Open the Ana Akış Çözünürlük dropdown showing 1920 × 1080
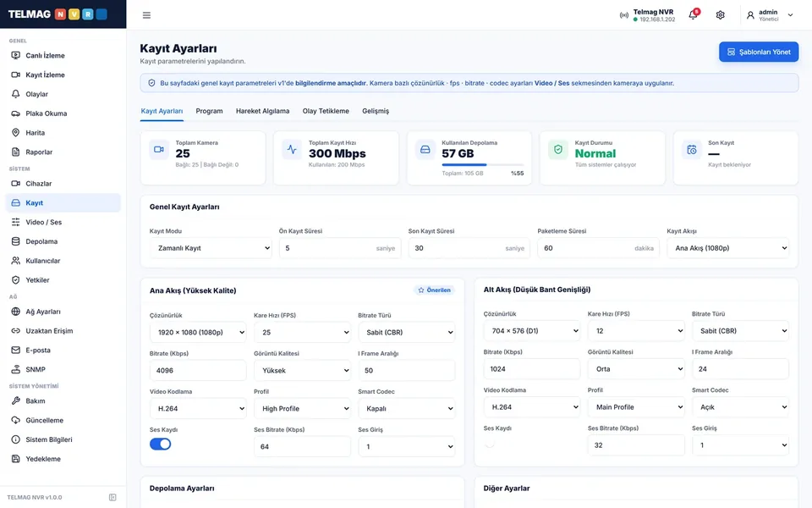The height and width of the screenshot is (508, 812). [x=198, y=332]
